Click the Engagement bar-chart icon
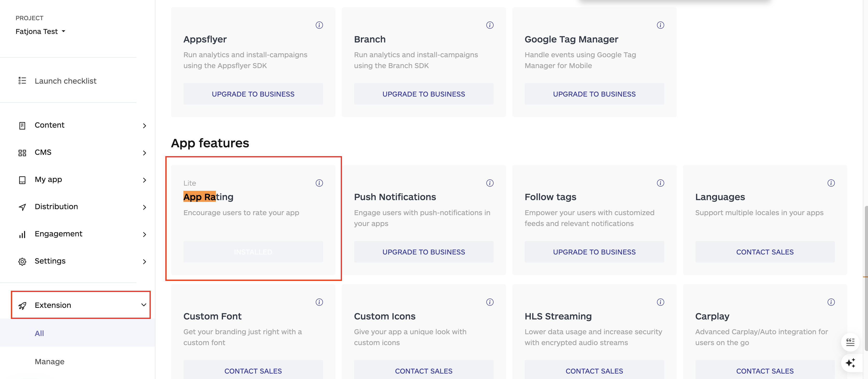The width and height of the screenshot is (868, 379). tap(22, 234)
